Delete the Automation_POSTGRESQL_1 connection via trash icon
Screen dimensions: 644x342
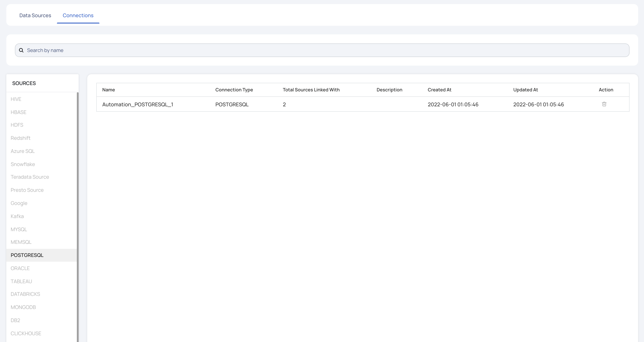pyautogui.click(x=604, y=104)
